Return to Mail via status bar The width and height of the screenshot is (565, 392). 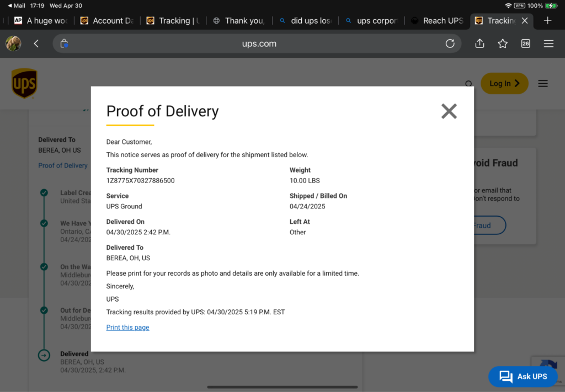17,6
